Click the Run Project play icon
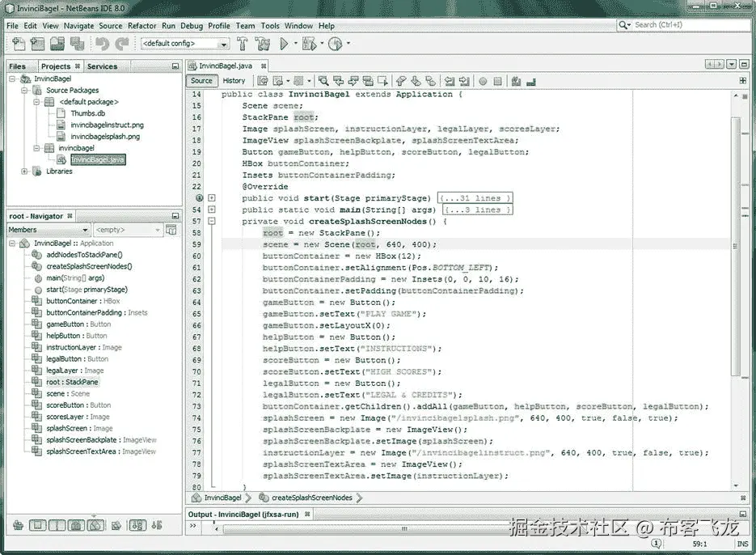Viewport: 756px width, 555px height. (x=284, y=44)
